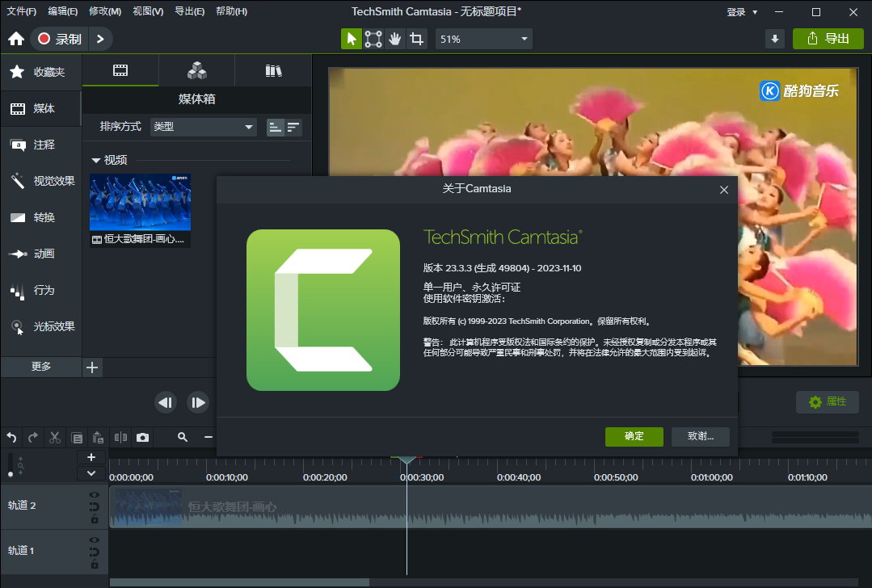Click the playhead marker on timeline
Image resolution: width=872 pixels, height=588 pixels.
coord(407,460)
